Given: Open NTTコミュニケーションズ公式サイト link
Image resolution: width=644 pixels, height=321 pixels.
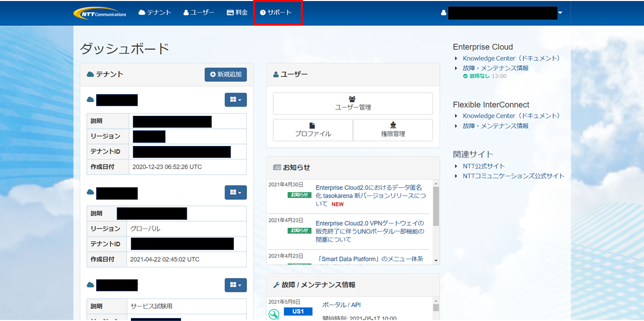Looking at the screenshot, I should click(514, 176).
